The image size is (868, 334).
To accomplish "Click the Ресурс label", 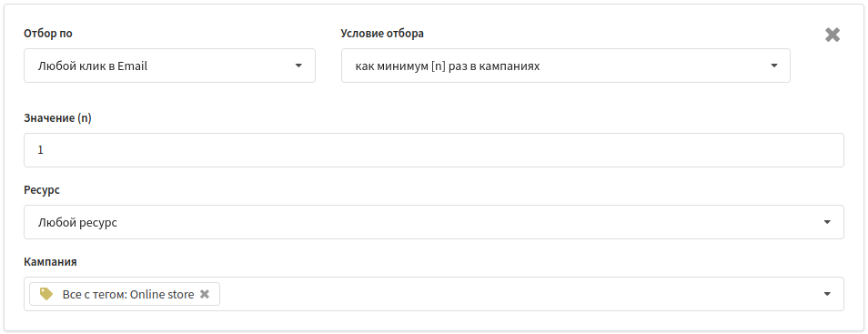I will (x=42, y=190).
